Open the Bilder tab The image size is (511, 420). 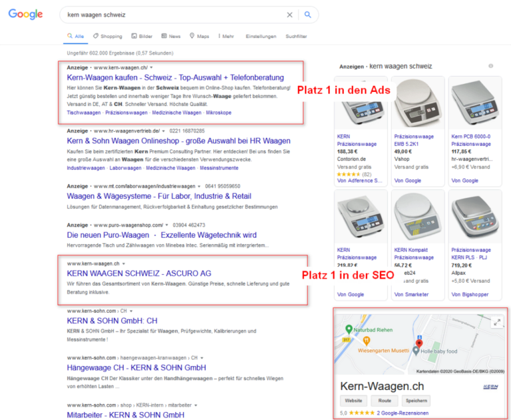(x=142, y=36)
